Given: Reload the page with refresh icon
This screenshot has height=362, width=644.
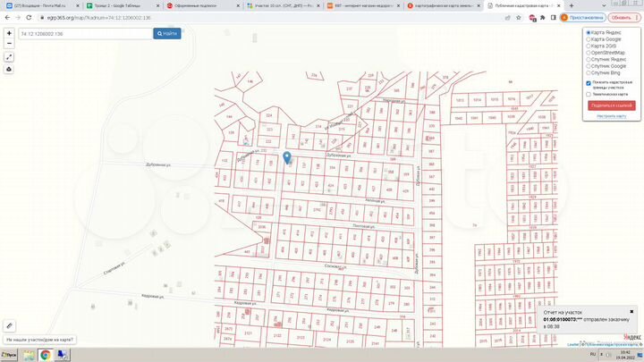Looking at the screenshot, I should tap(28, 17).
